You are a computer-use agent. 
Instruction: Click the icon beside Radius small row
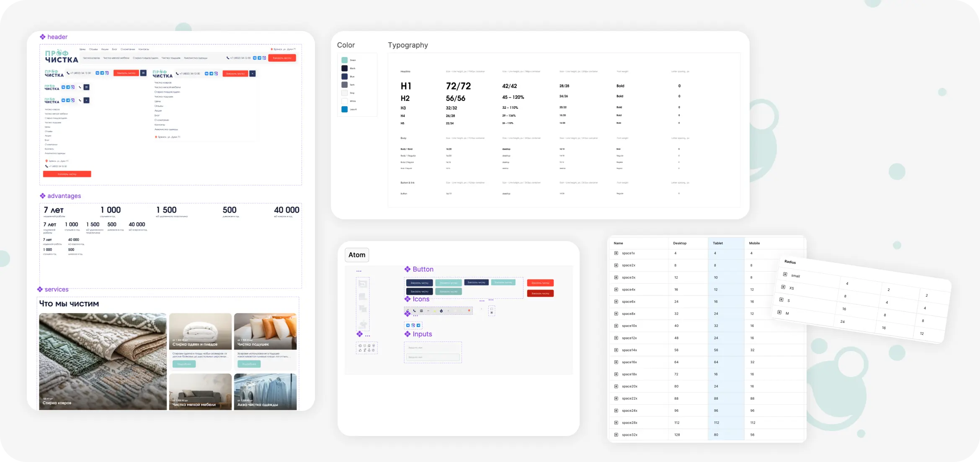click(x=785, y=274)
